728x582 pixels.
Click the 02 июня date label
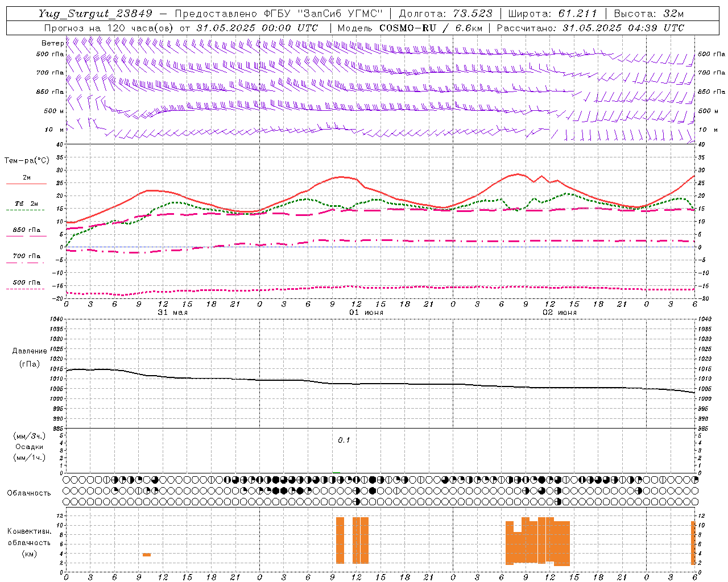click(x=560, y=313)
